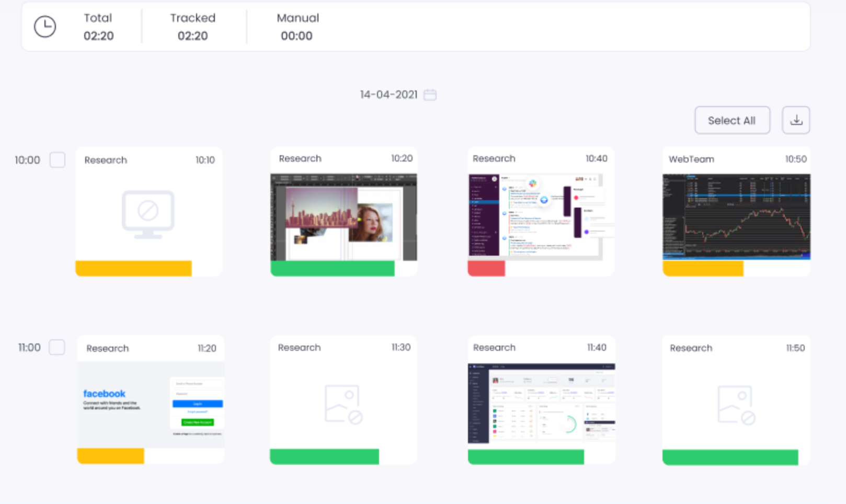Click the red activity bar on the 10:40 card
The height and width of the screenshot is (504, 846).
pos(486,269)
